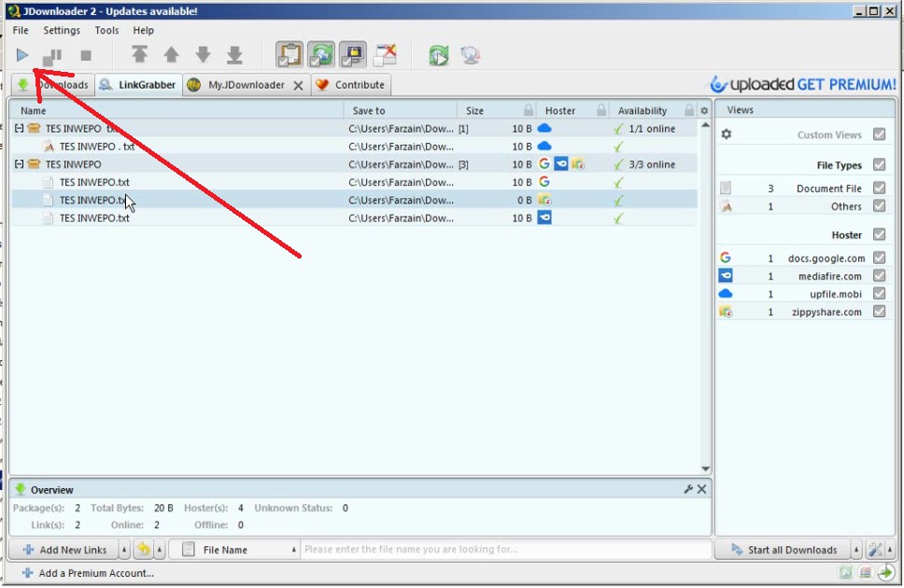The height and width of the screenshot is (588, 904).
Task: Switch to the Downloads tab
Action: point(53,85)
